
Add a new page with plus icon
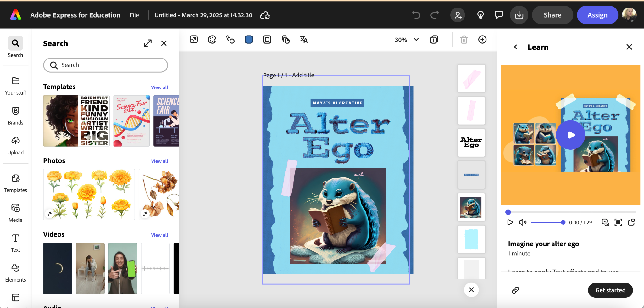tap(482, 40)
